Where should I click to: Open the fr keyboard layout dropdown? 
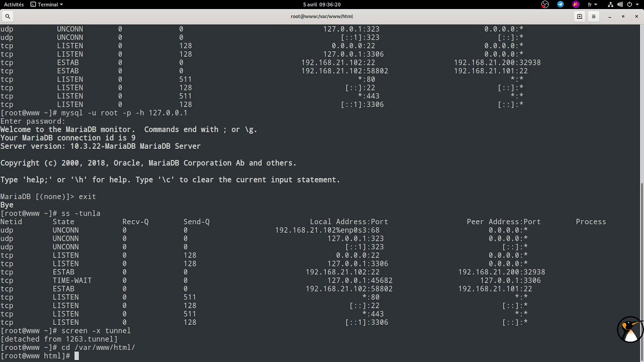point(593,5)
